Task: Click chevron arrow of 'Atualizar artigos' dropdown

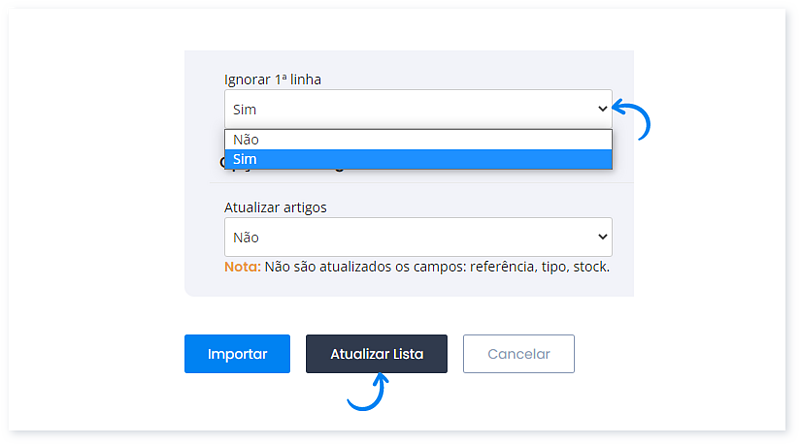Action: click(x=602, y=237)
